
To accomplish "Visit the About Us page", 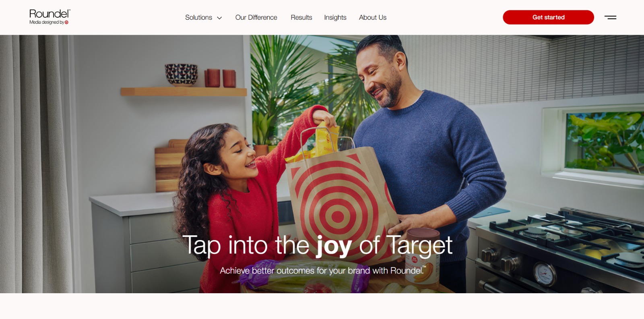I will pyautogui.click(x=373, y=17).
